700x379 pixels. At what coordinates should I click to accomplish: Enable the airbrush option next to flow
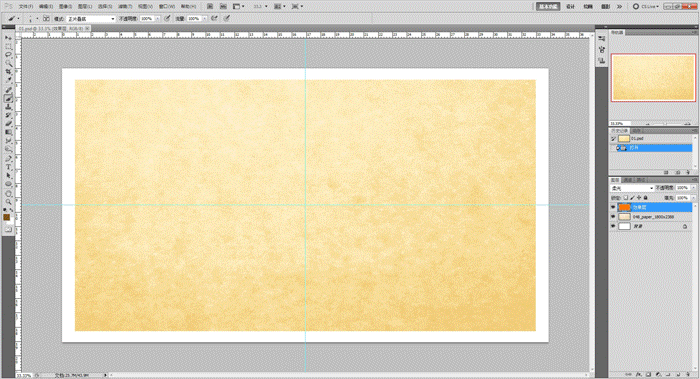click(215, 19)
